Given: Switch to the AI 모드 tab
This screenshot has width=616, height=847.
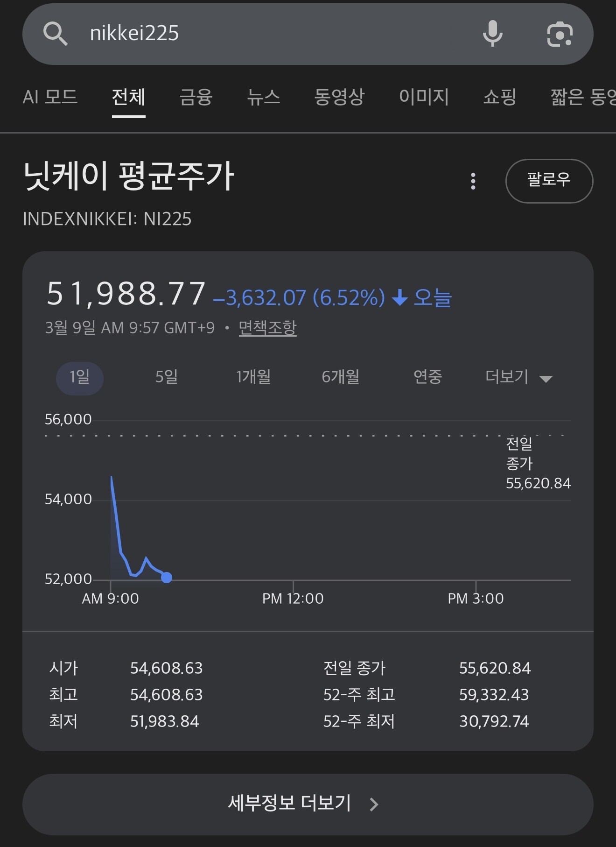Looking at the screenshot, I should [x=50, y=97].
